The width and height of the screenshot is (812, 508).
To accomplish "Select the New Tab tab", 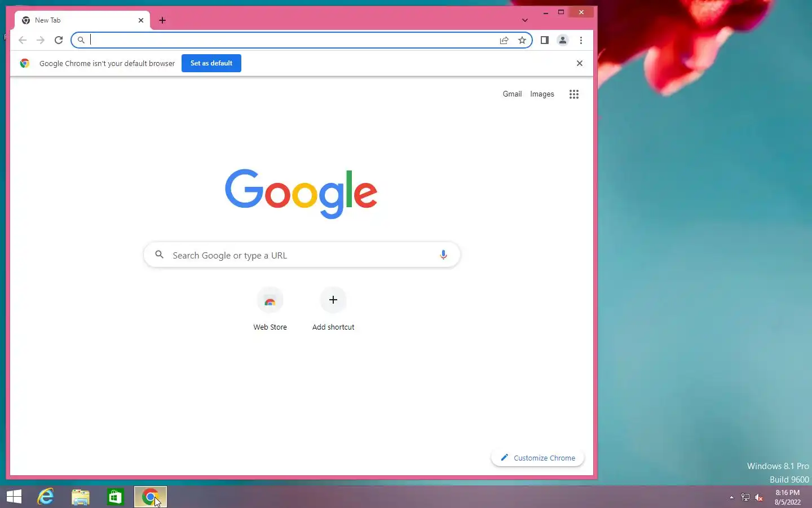I will click(82, 20).
